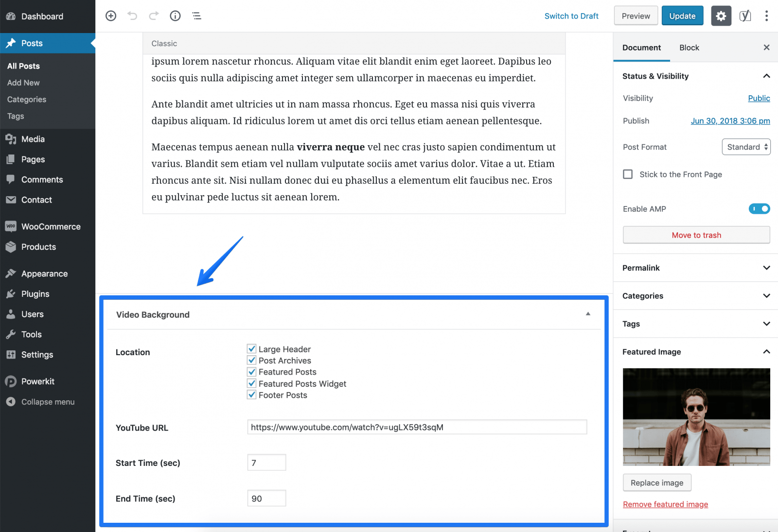This screenshot has width=778, height=532.
Task: Open the content structure info icon
Action: 175,16
